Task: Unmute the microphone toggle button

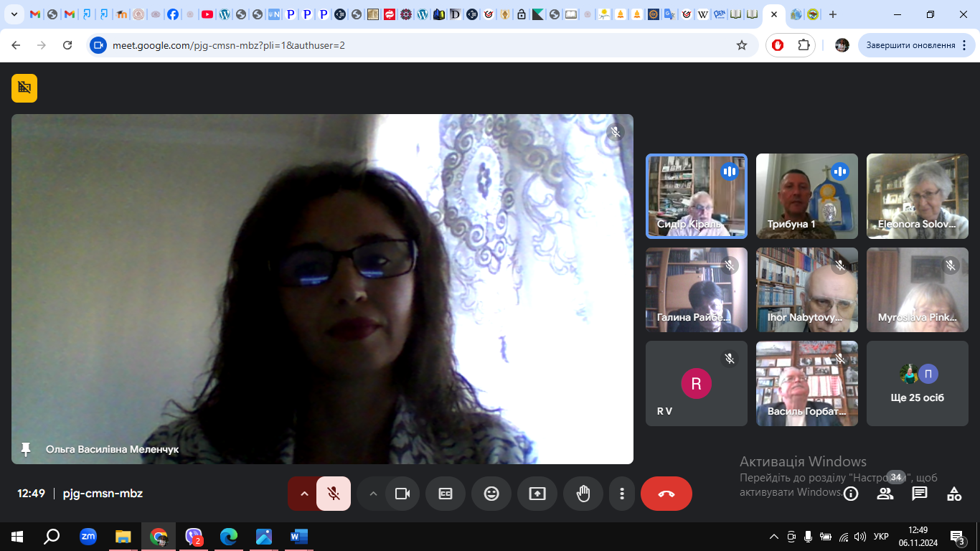Action: 334,494
